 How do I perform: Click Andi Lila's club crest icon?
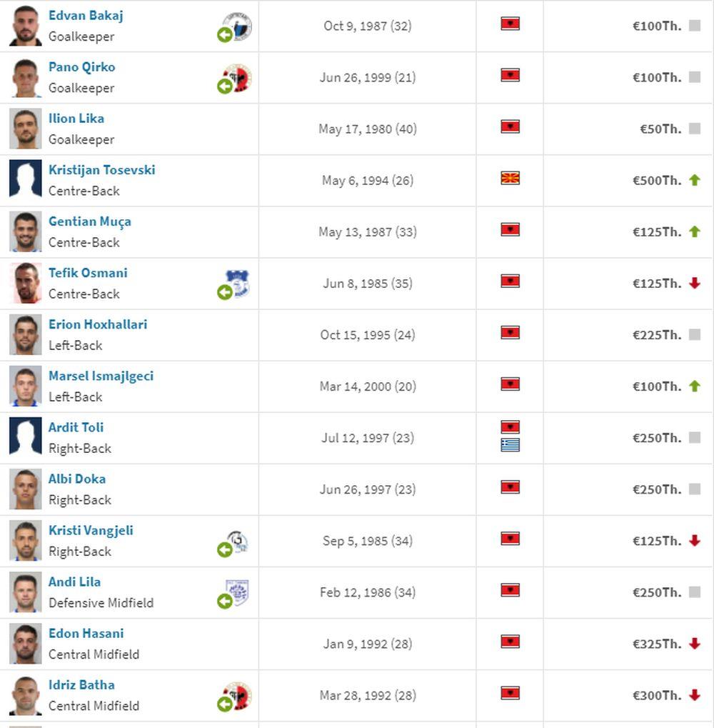[236, 593]
